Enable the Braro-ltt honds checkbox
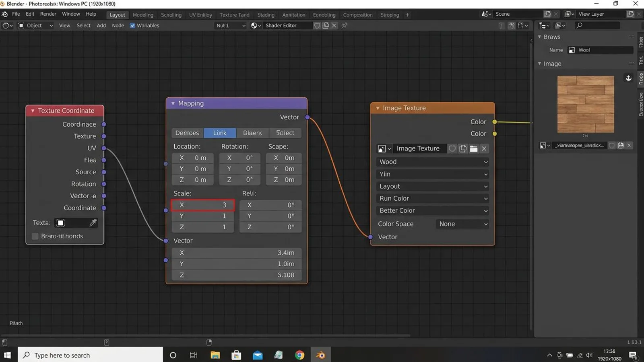The height and width of the screenshot is (362, 644). click(x=35, y=236)
